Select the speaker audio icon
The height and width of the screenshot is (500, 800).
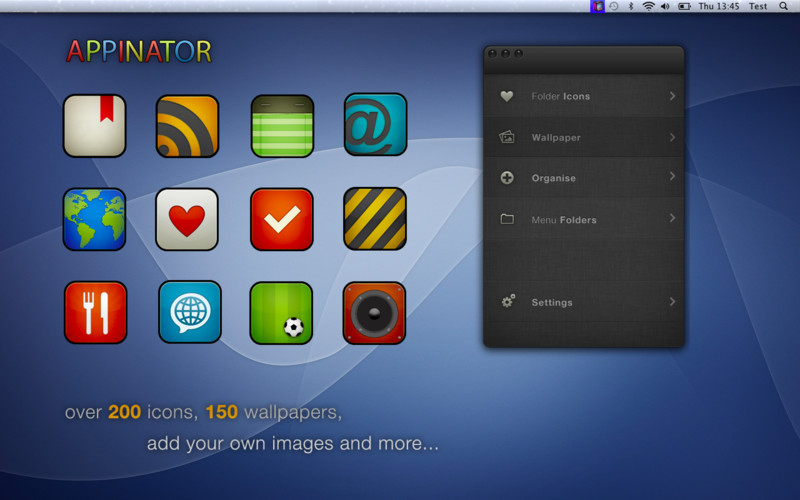374,313
